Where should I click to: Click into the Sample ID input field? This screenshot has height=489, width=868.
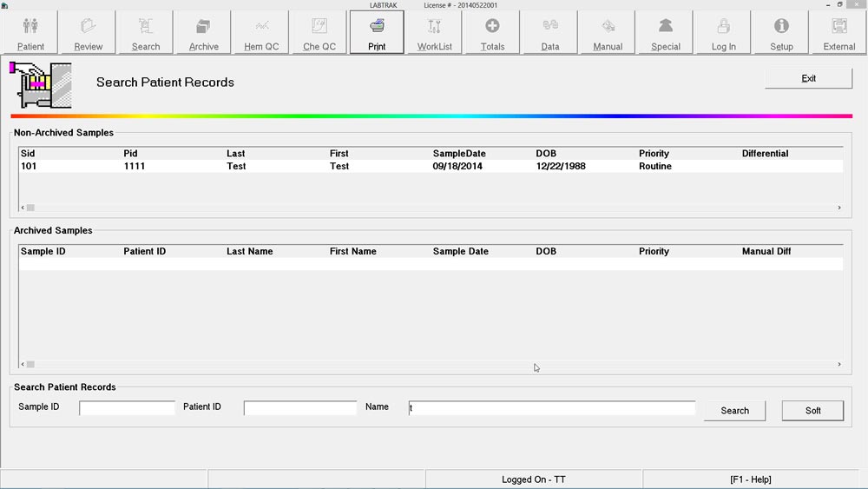click(x=127, y=408)
